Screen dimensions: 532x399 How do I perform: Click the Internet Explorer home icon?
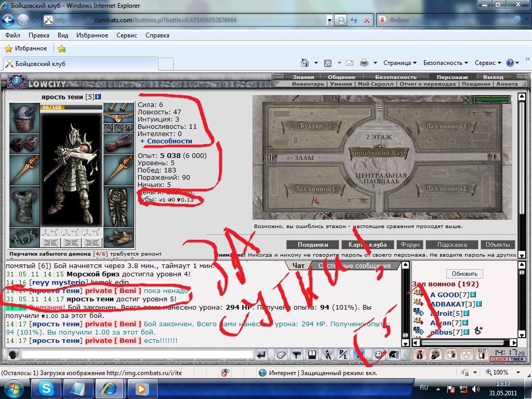304,63
